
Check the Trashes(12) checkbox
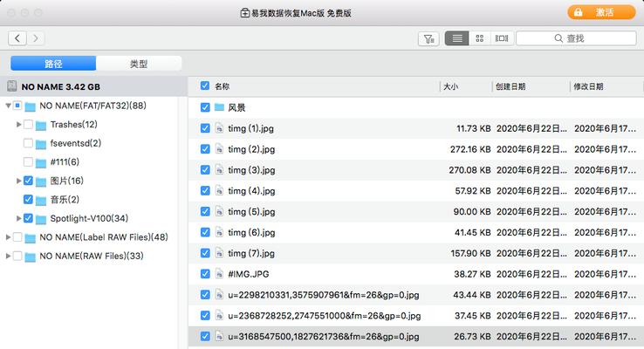28,124
